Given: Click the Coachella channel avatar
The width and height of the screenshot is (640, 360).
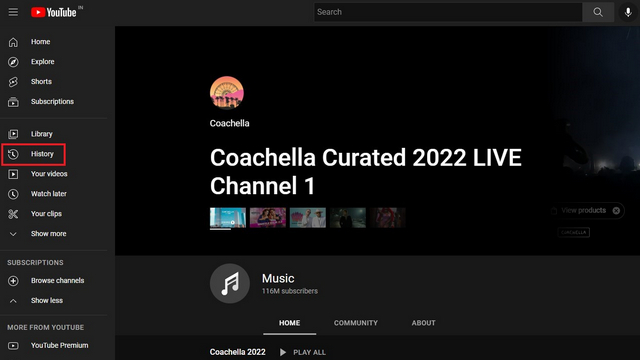Looking at the screenshot, I should point(227,93).
